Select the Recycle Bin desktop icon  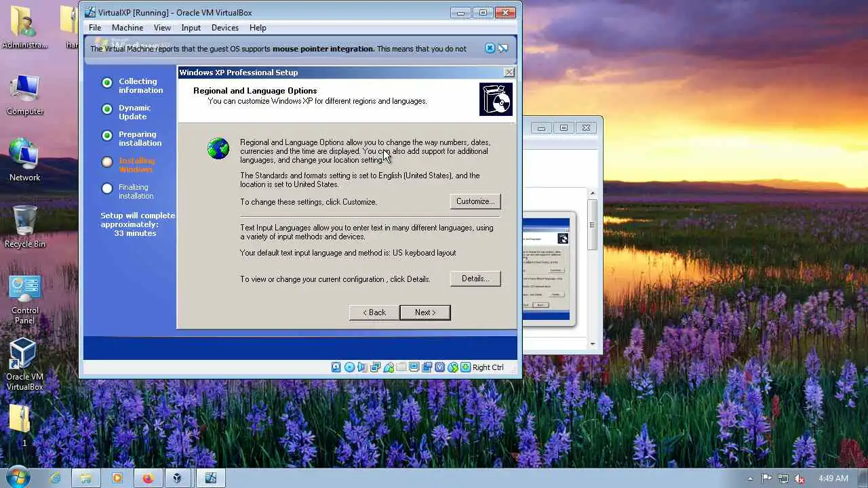pos(25,226)
